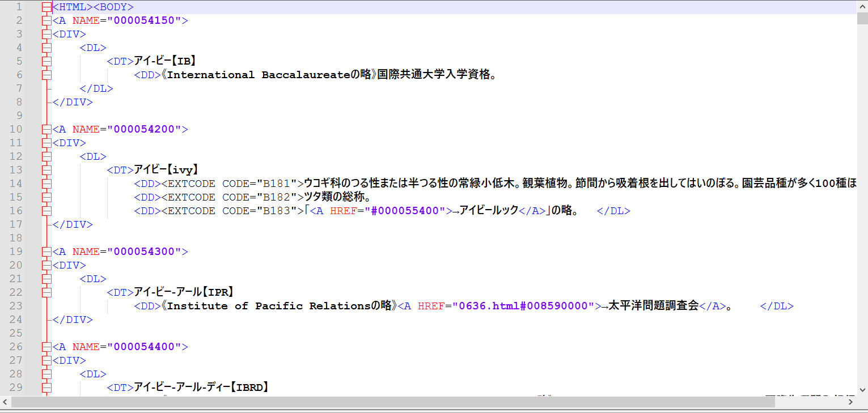Screen dimensions: 868x413
Task: Collapse the DIV fold marker on line 27
Action: tap(46, 360)
